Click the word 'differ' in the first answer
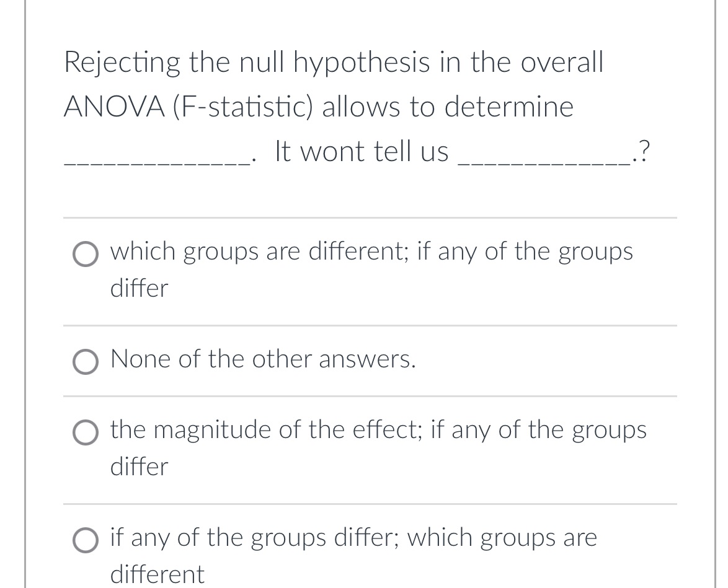Viewport: 728px width, 588px height. [x=138, y=287]
